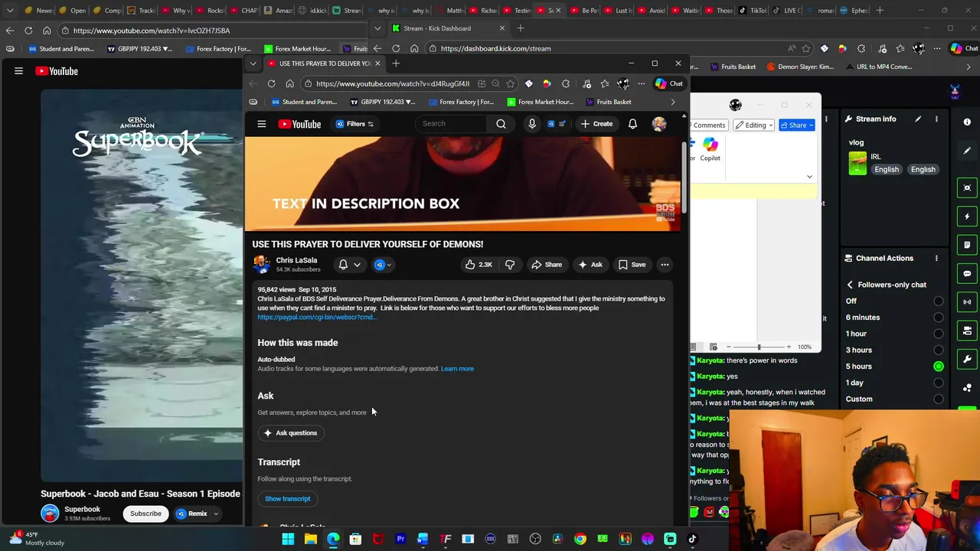Open YouTube notifications bell in header
The image size is (980, 551).
632,124
